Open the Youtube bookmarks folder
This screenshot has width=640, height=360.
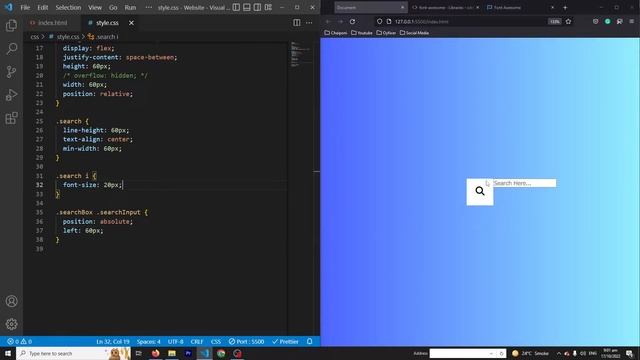[x=362, y=33]
